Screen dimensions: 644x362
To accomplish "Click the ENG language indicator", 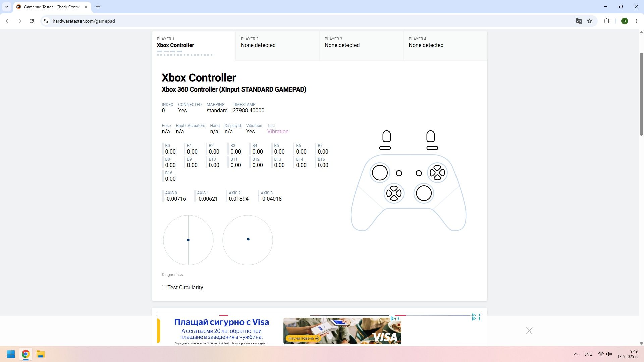I will [x=588, y=354].
